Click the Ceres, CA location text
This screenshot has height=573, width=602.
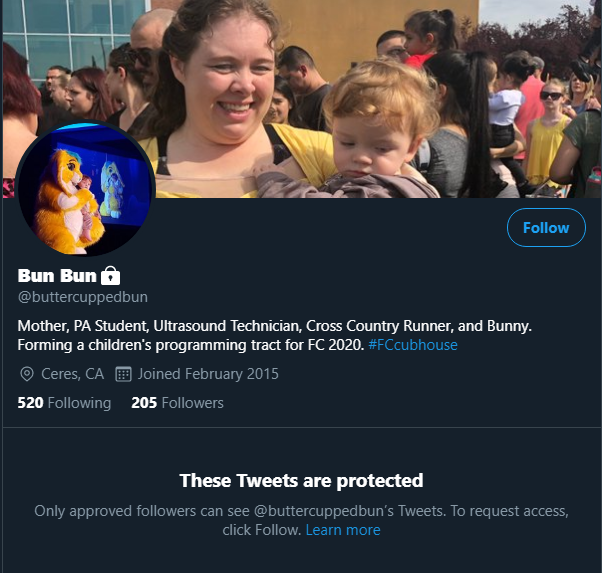tap(73, 374)
